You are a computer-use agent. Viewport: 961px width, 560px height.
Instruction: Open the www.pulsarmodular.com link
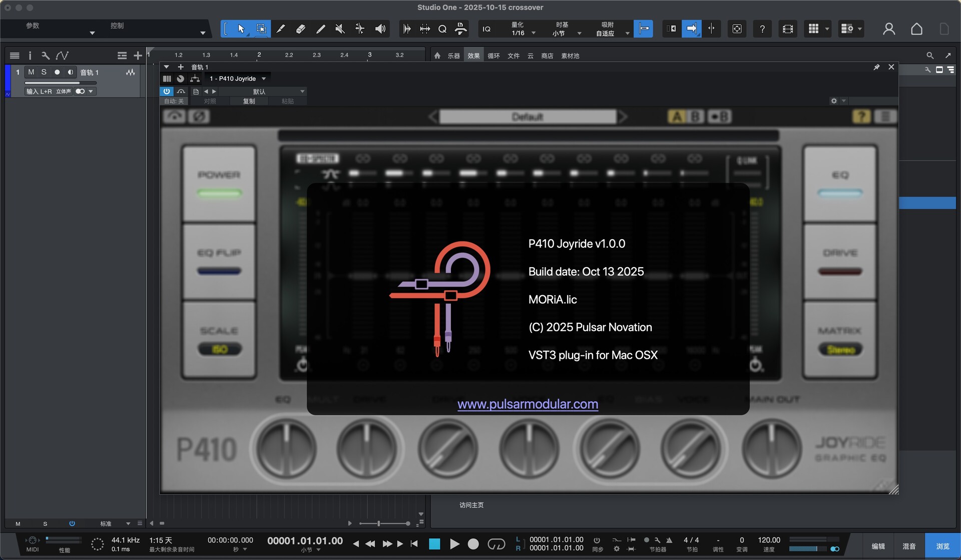click(528, 404)
